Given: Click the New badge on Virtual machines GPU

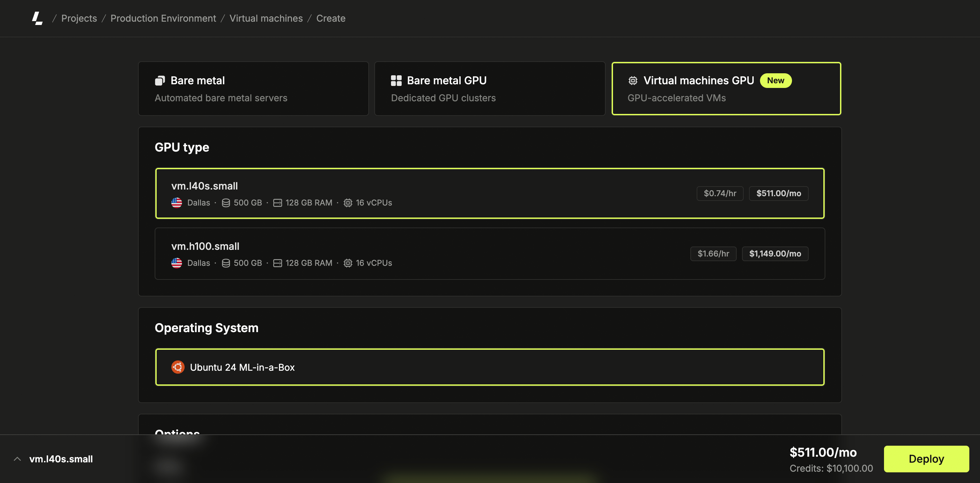Looking at the screenshot, I should [776, 80].
